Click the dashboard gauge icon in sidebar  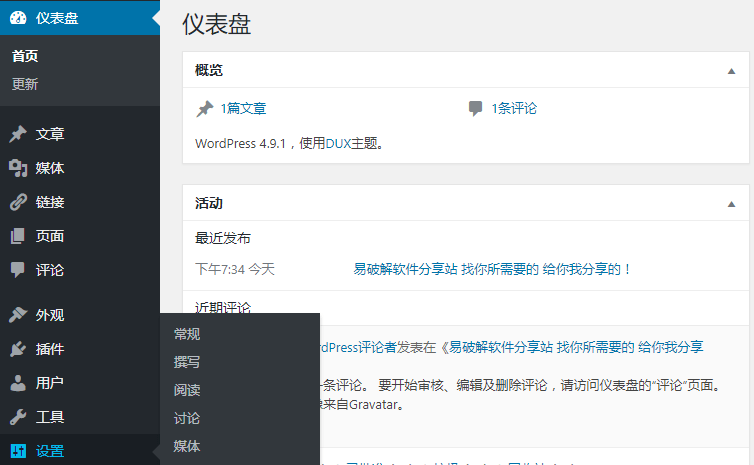pos(18,17)
